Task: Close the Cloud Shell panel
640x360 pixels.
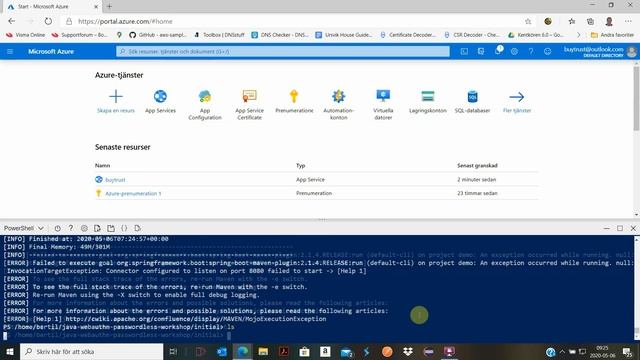Action: point(633,228)
